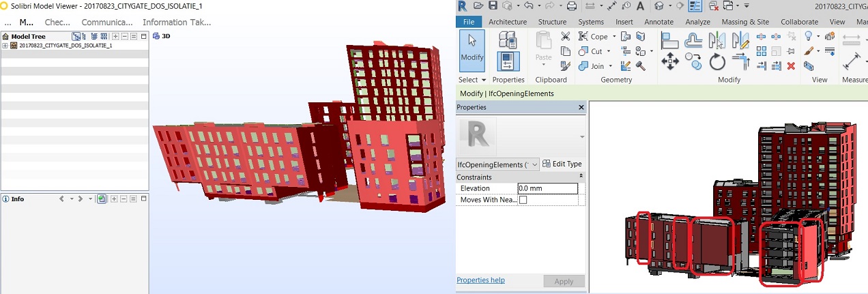Screen dimensions: 868x294
Task: Open the Cut geometry dropdown arrow
Action: click(608, 52)
